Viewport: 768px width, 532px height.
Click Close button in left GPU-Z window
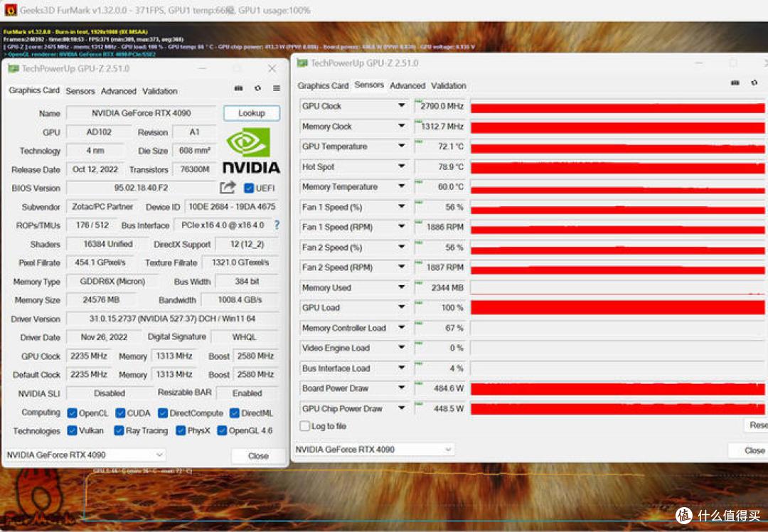click(258, 456)
